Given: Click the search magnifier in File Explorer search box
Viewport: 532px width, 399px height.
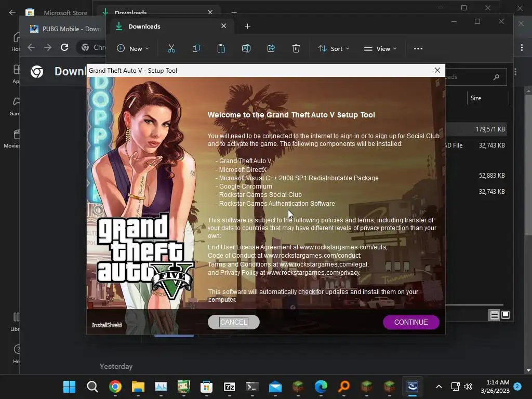Looking at the screenshot, I should [496, 77].
